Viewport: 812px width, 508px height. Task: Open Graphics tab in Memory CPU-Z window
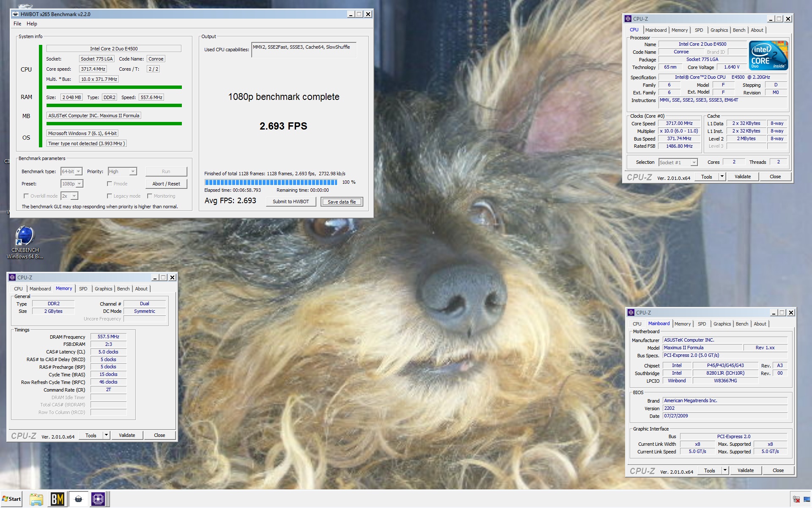[x=104, y=289]
